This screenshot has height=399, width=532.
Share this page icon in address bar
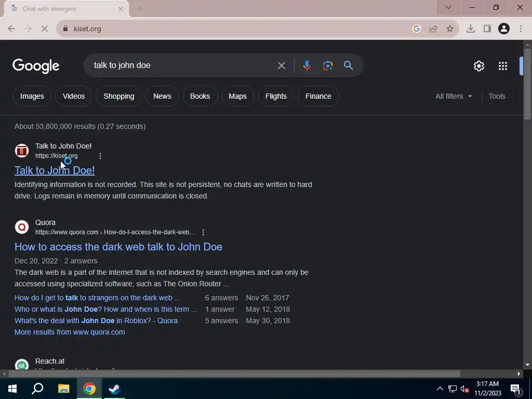433,29
